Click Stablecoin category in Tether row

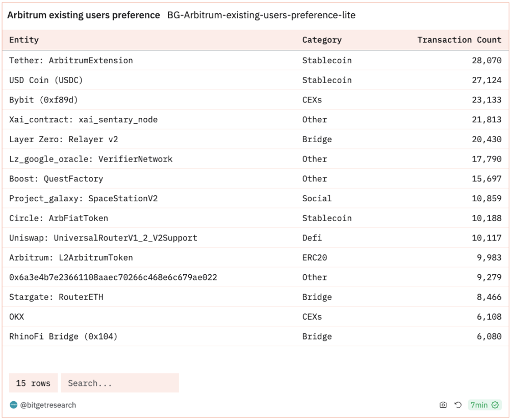(x=327, y=60)
